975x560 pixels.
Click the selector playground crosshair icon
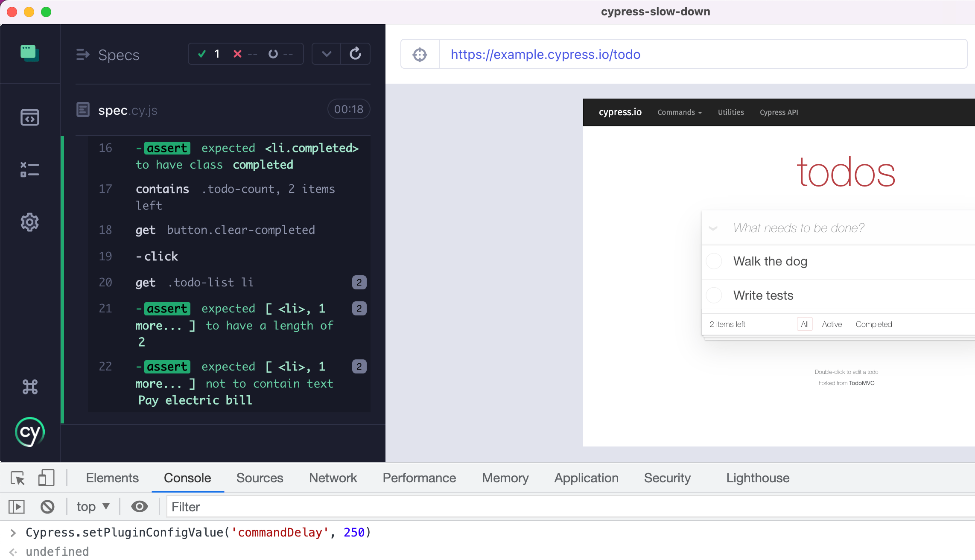(x=420, y=55)
